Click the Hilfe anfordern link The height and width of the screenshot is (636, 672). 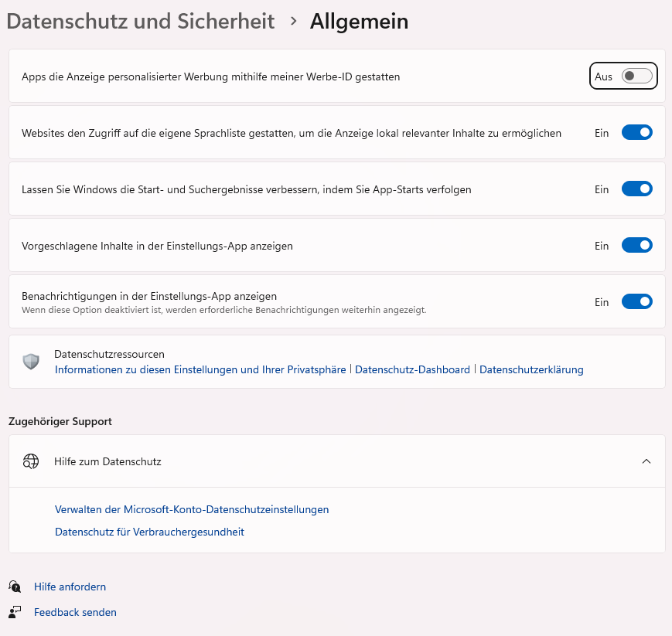70,587
